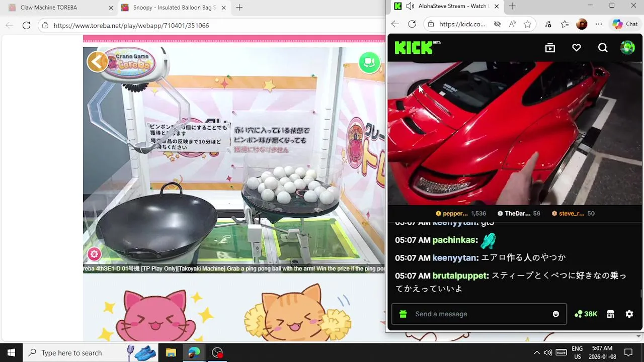Open clock showing 5:07 AM
Viewport: 644px width, 362px height.
[x=602, y=352]
